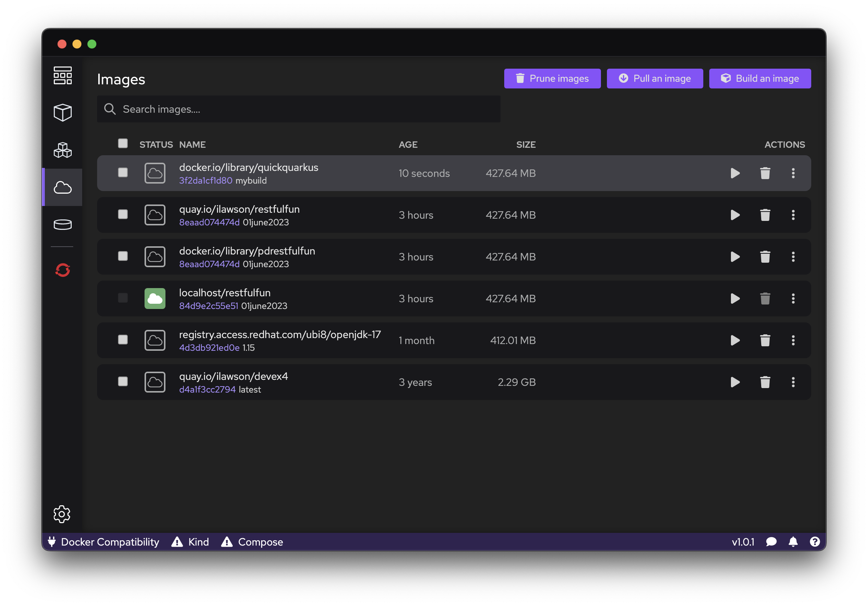Run the quickquarkus image with play icon
The width and height of the screenshot is (868, 606).
735,174
